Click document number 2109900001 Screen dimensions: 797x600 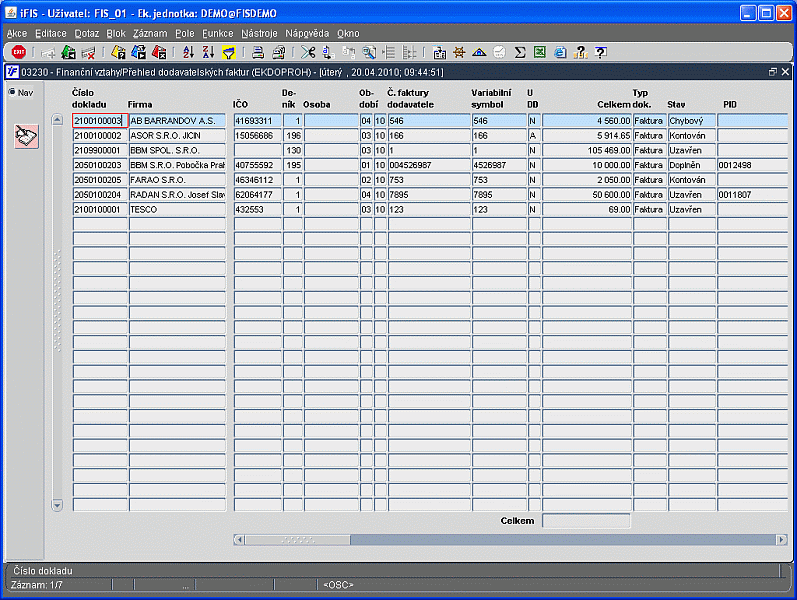[100, 150]
